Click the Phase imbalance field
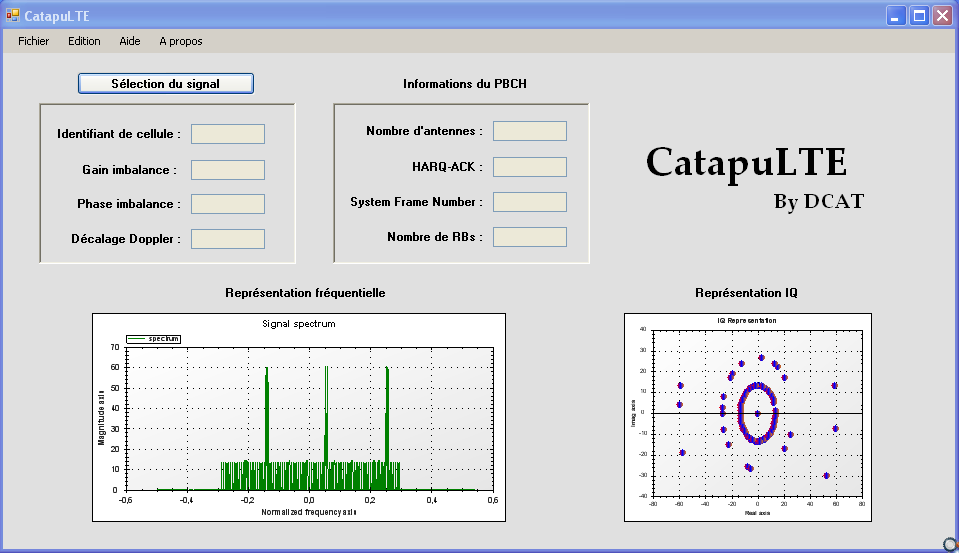Viewport: 959px width, 553px height. pos(228,204)
